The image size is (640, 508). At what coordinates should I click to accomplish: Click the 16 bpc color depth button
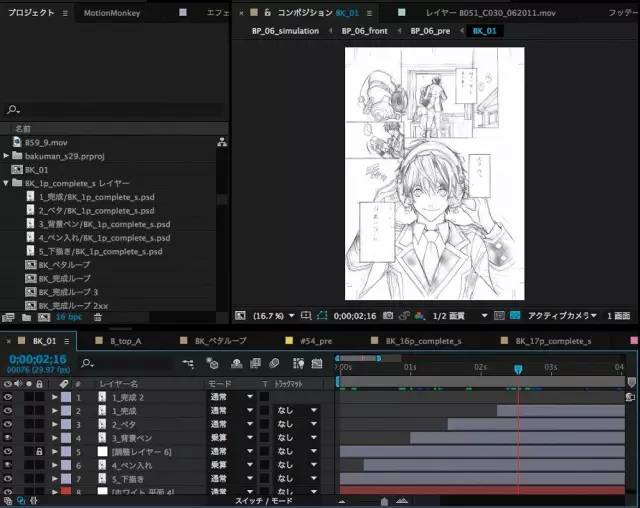(68, 317)
